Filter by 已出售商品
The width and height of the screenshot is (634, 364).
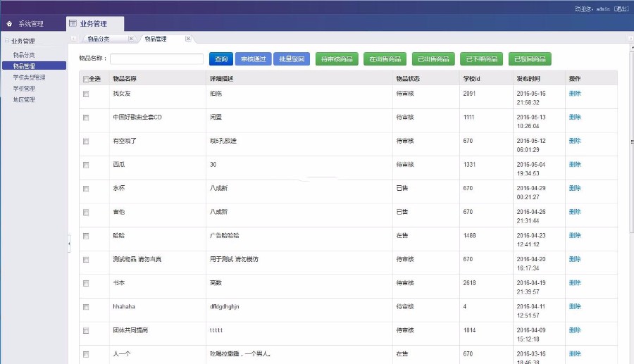433,59
